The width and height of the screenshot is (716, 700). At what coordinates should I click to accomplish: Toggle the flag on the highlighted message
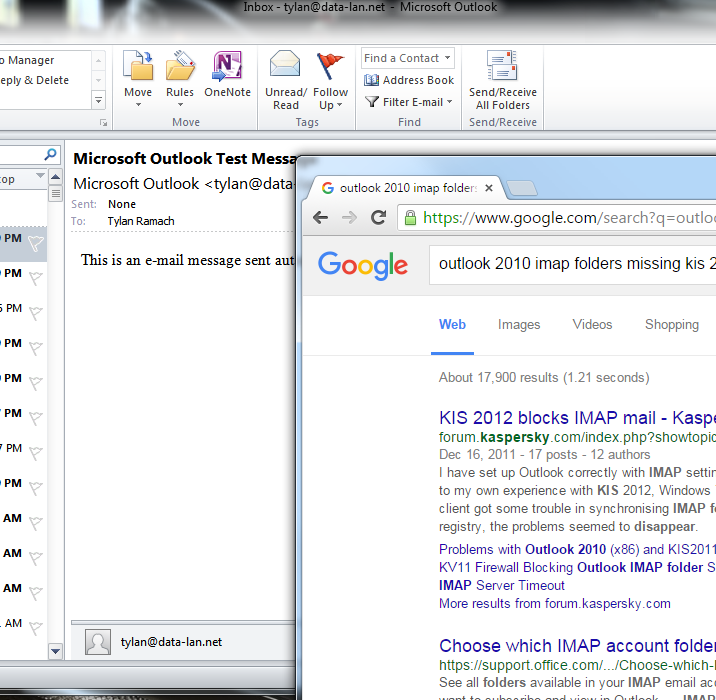coord(36,242)
